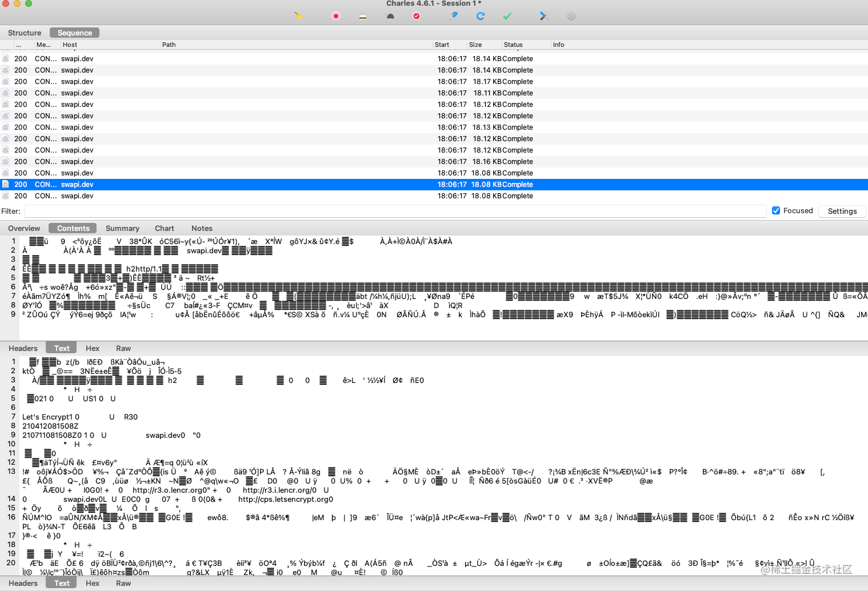This screenshot has height=591, width=868.
Task: Open the Chart tab
Action: point(165,228)
